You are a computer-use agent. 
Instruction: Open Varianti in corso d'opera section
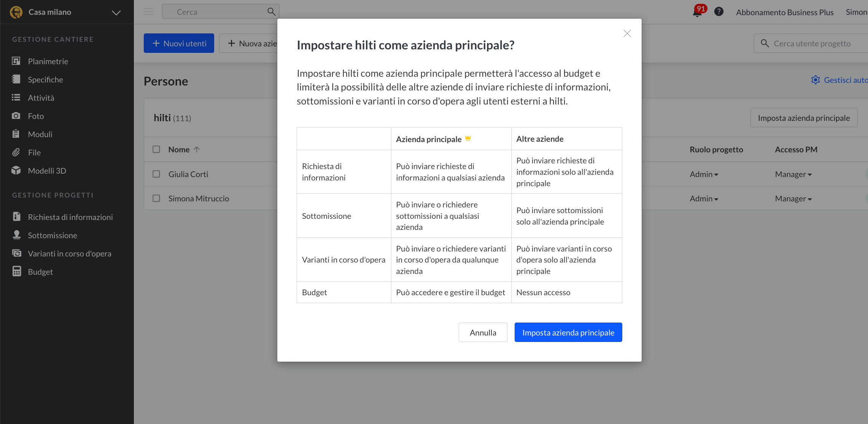click(x=69, y=253)
